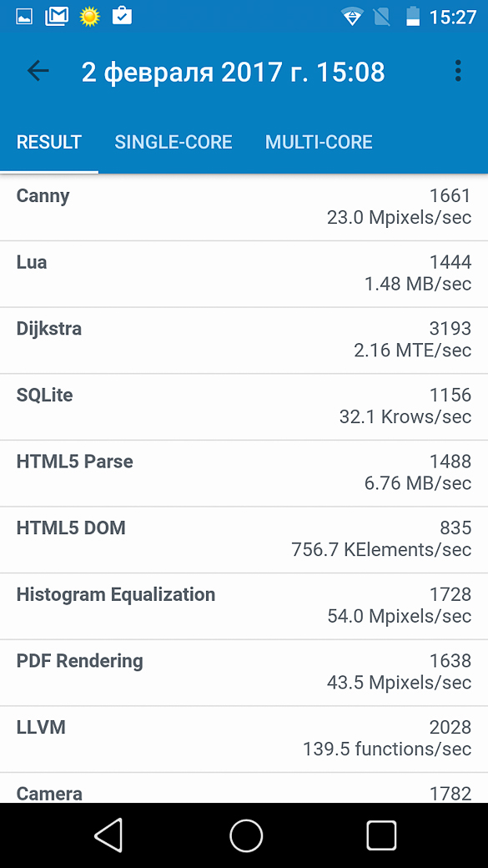Select the HTML5 DOM result row
488x868 pixels.
(x=244, y=540)
